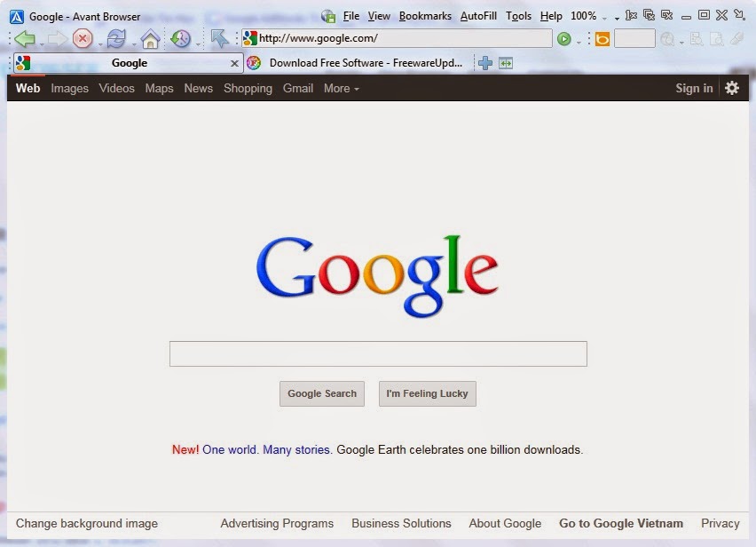Click the highlighter pen icon

737,38
